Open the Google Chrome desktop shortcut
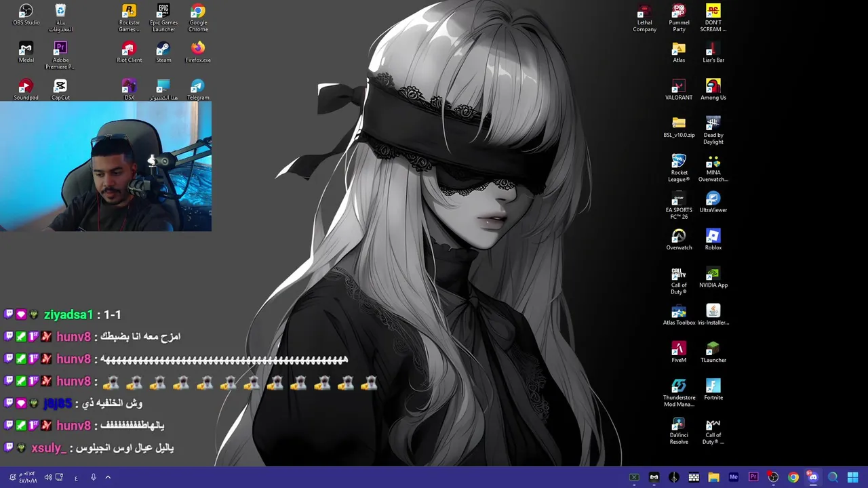The width and height of the screenshot is (868, 488). coord(198,18)
